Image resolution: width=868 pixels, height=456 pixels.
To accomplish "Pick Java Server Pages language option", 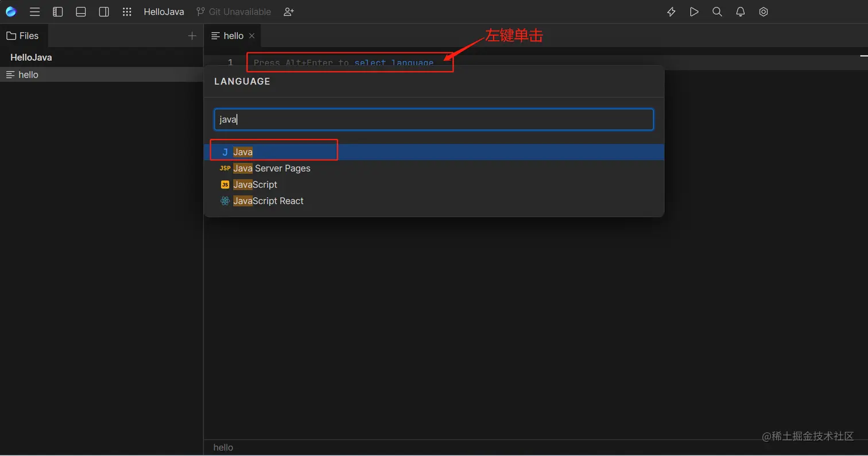I will tap(272, 168).
